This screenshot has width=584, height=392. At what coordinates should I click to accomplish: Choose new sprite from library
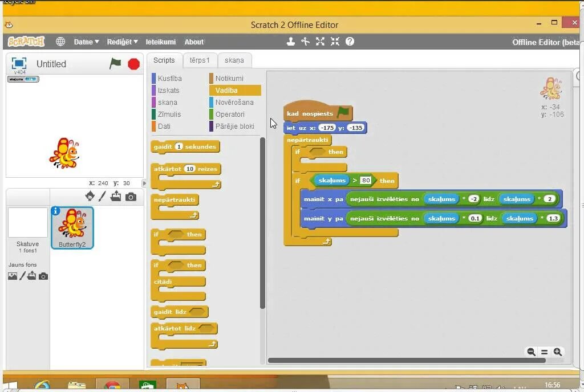tap(90, 196)
